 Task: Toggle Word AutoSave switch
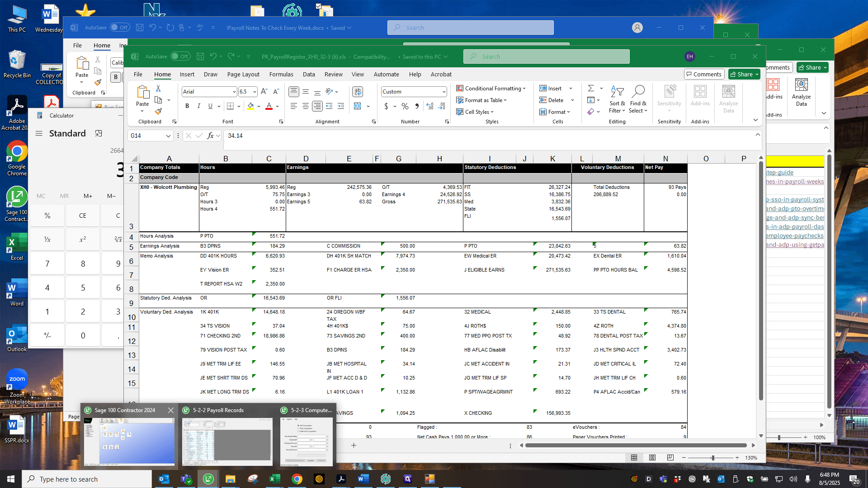click(x=120, y=28)
